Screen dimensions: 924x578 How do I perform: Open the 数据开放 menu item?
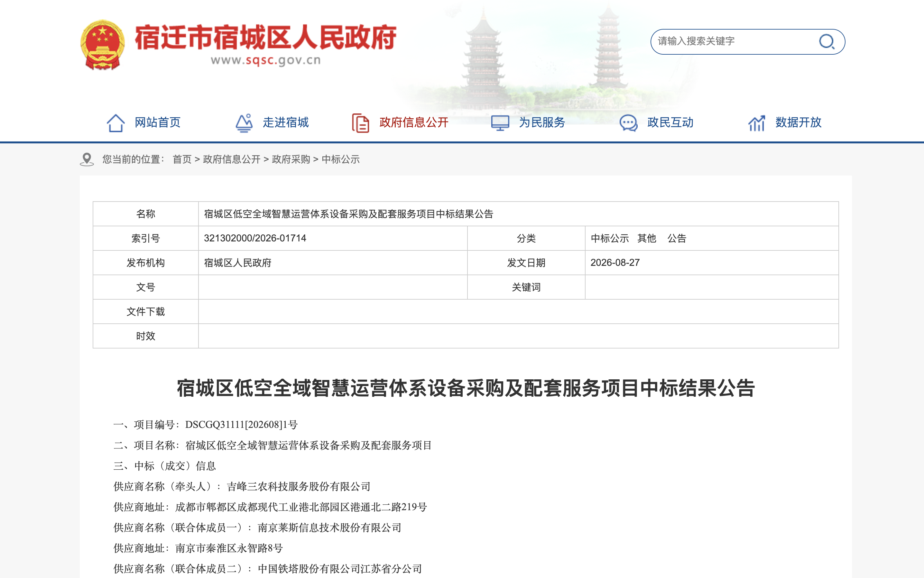click(798, 122)
